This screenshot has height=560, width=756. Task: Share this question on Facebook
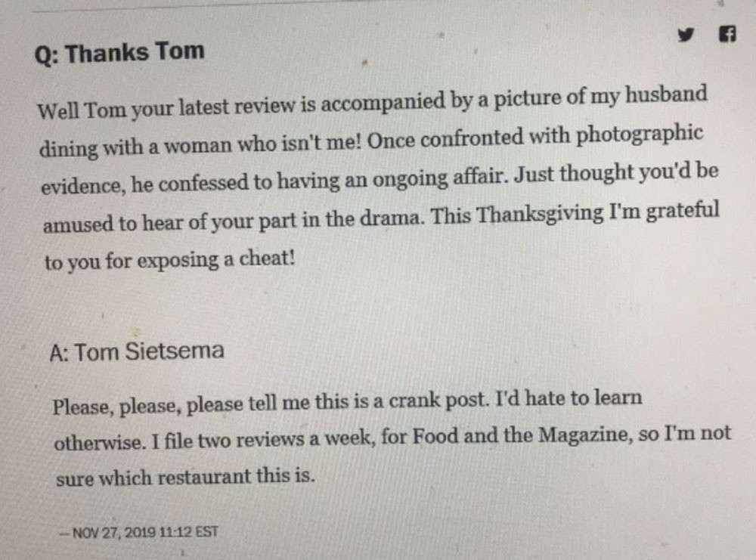point(727,32)
